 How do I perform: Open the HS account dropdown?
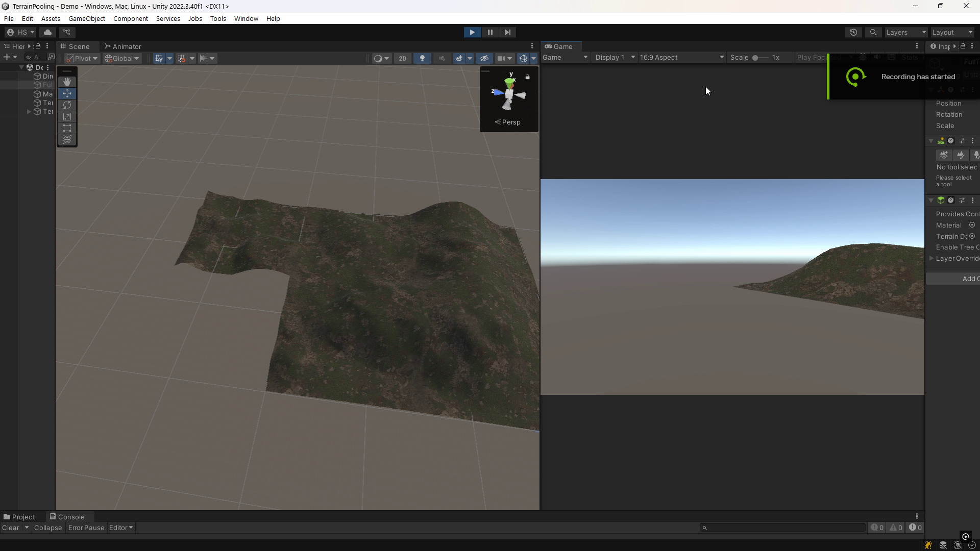click(20, 32)
